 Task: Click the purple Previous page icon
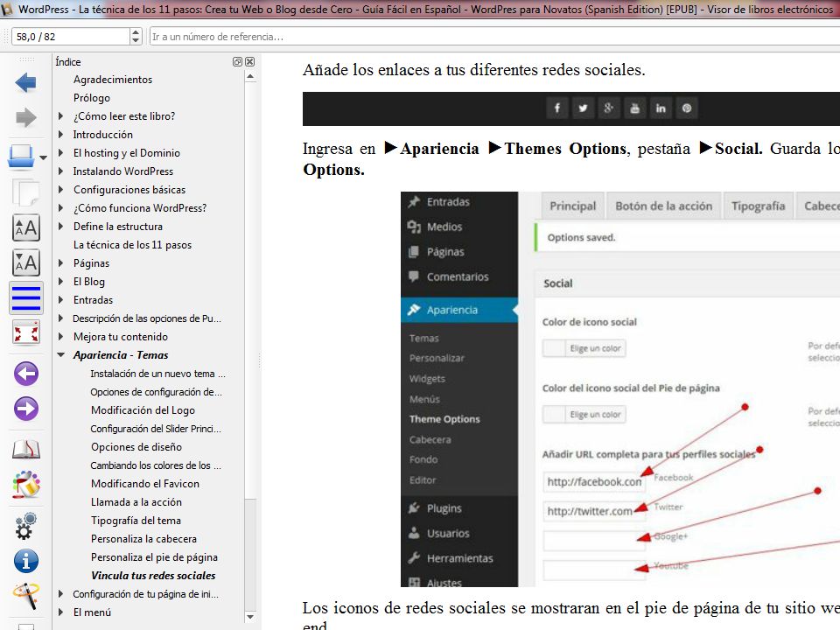25,374
